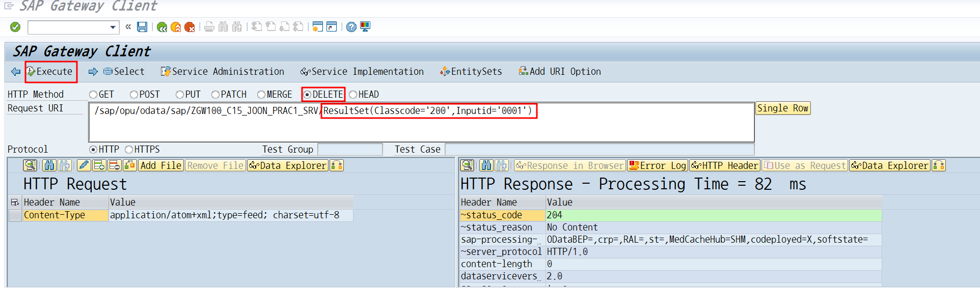The height and width of the screenshot is (288, 980).
Task: Click the HTTP/1.0 server protocol value
Action: (x=714, y=252)
